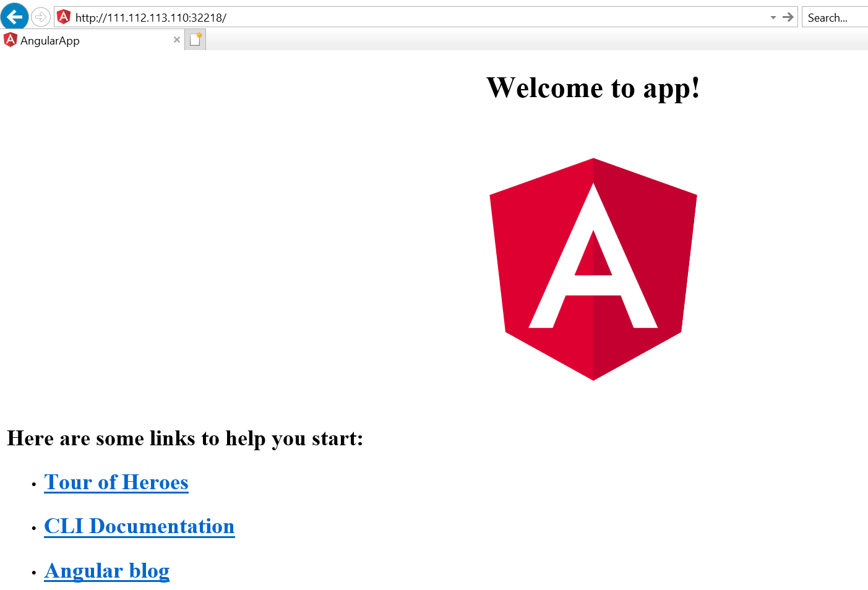Open the Tour of Heroes link

116,482
